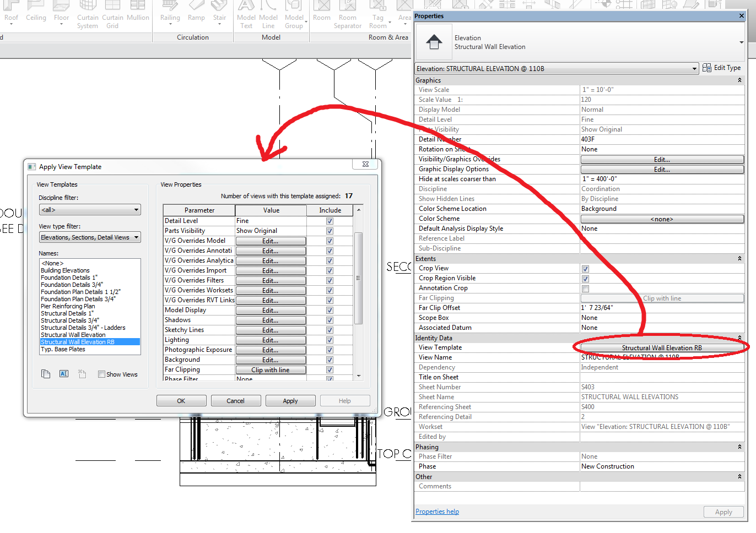This screenshot has width=756, height=533.
Task: Click the Rename view template icon
Action: 63,374
